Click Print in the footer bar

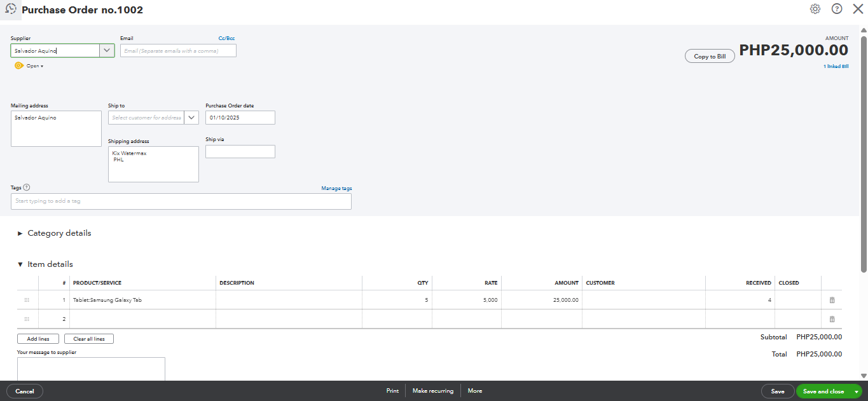pos(392,391)
